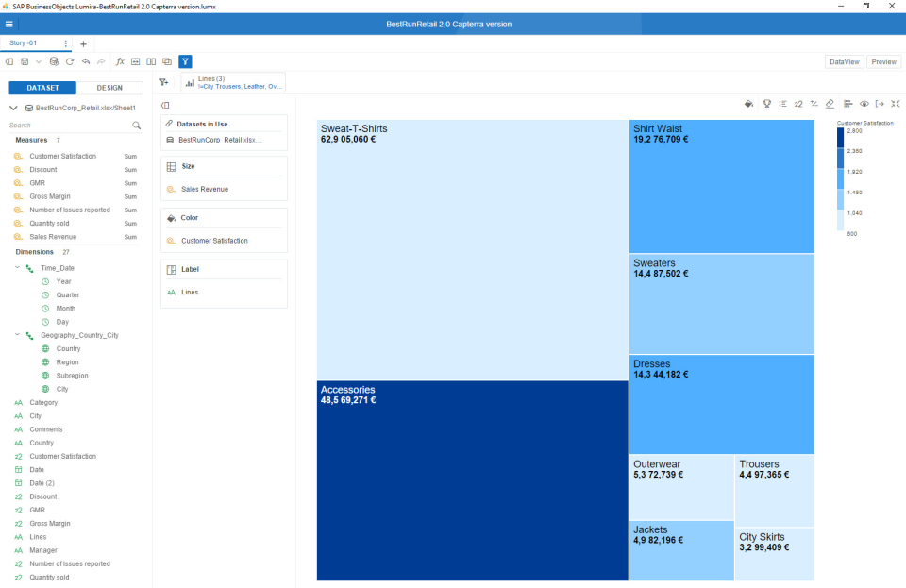906x588 pixels.
Task: Open the save button dropdown chevron
Action: click(38, 60)
